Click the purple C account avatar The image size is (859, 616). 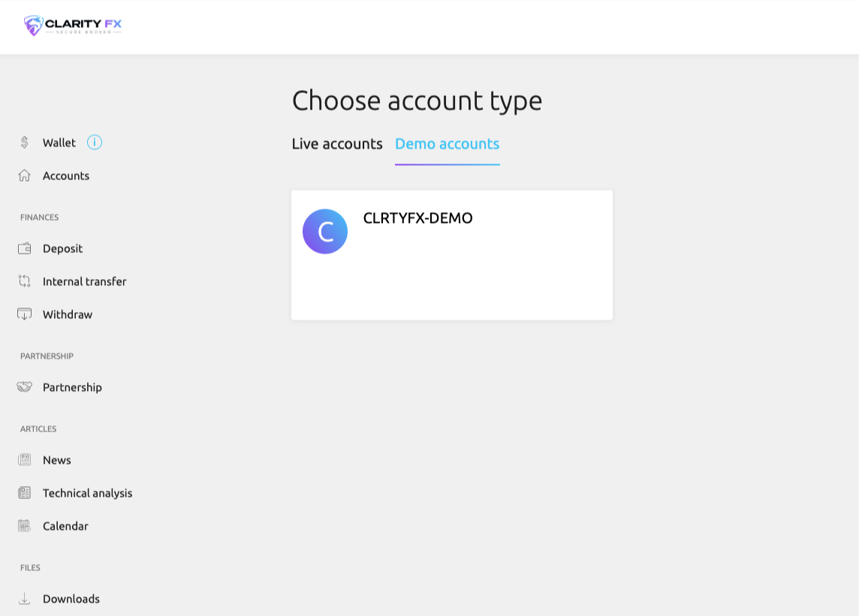(x=325, y=231)
